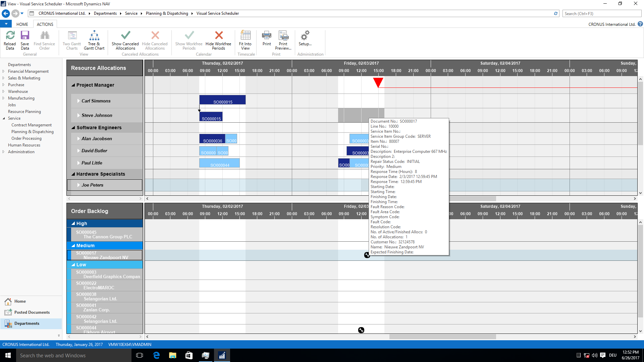Expand the Alan Jacobsen resource row
Viewport: 644px width, 362px height.
click(78, 139)
